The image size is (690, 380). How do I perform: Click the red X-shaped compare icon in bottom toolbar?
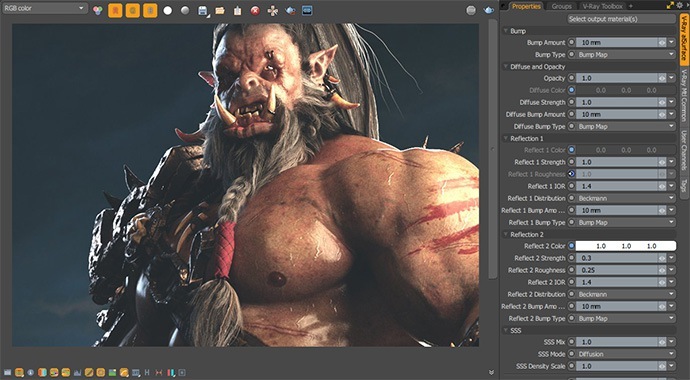coord(159,373)
